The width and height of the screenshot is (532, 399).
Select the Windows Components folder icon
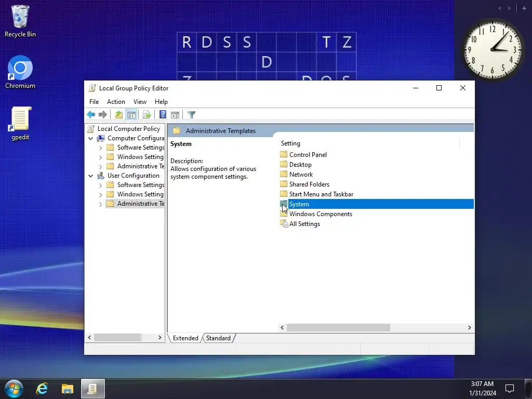pyautogui.click(x=284, y=214)
